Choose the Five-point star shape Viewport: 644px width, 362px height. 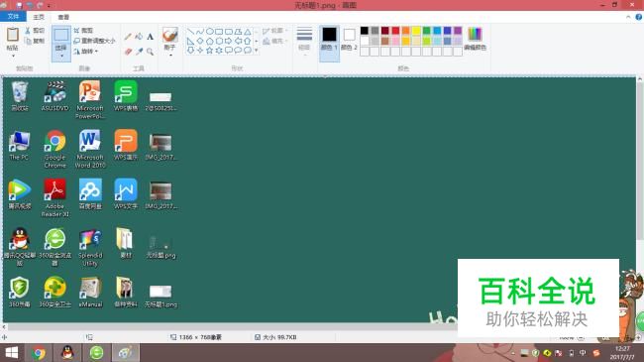click(209, 51)
